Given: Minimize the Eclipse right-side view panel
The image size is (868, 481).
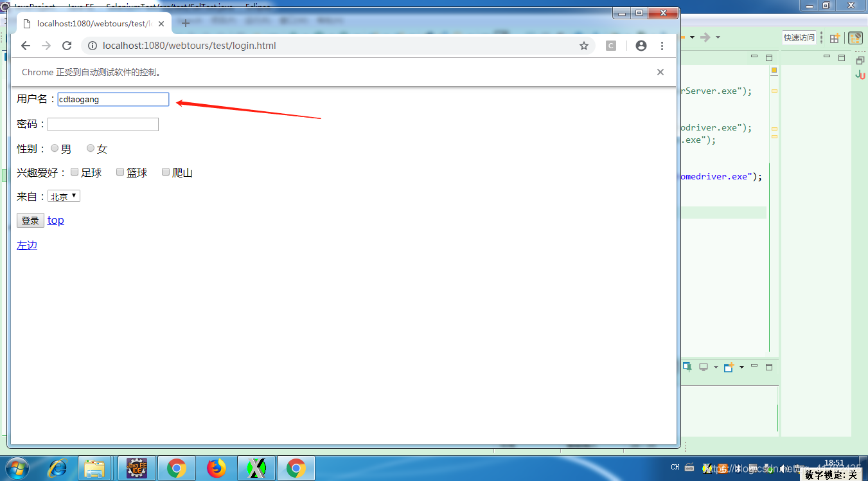Looking at the screenshot, I should pos(828,57).
